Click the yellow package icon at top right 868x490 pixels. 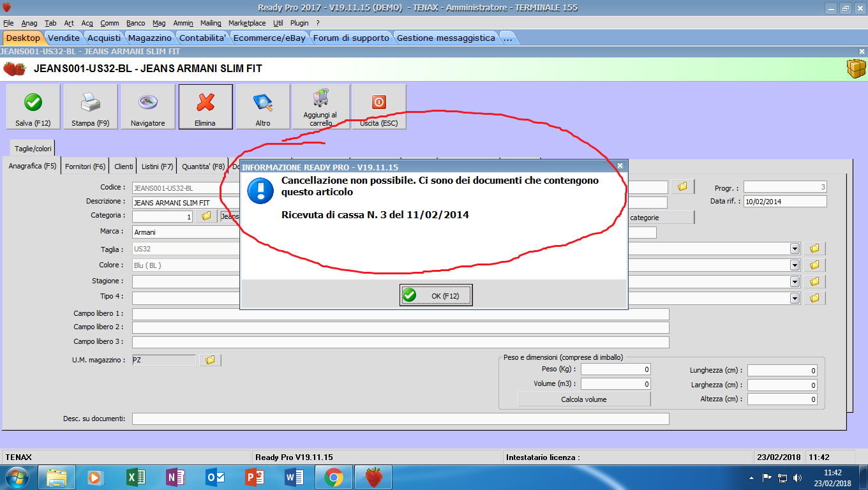click(x=856, y=69)
